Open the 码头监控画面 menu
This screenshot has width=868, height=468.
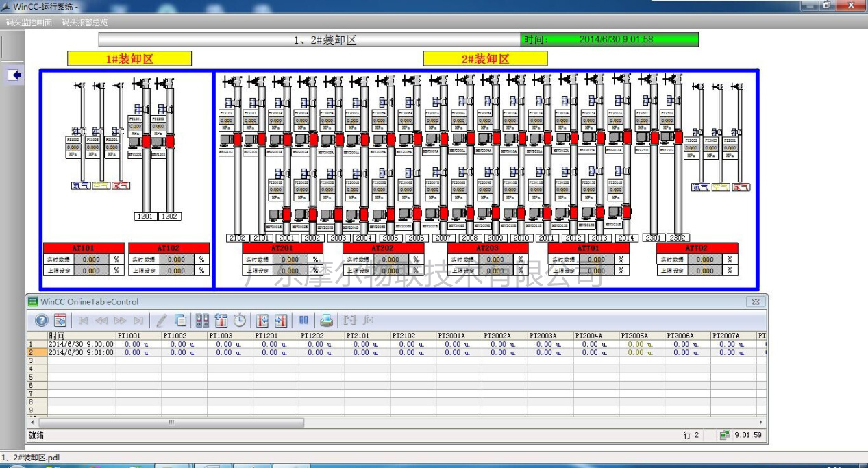point(29,23)
